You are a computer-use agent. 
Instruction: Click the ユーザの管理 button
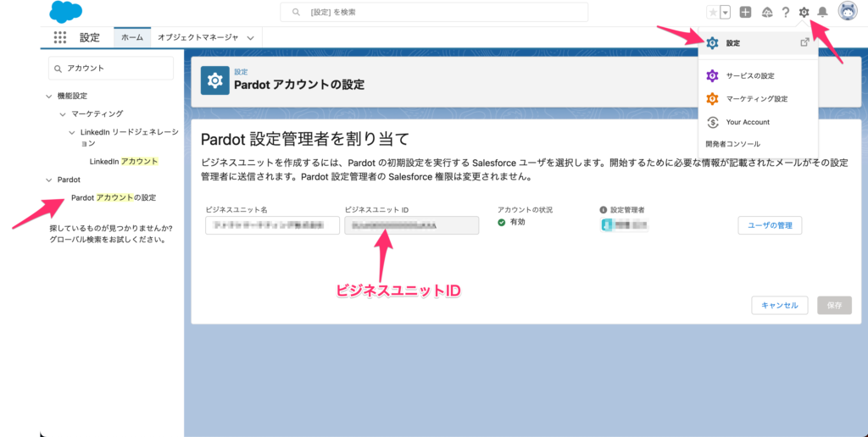point(770,225)
